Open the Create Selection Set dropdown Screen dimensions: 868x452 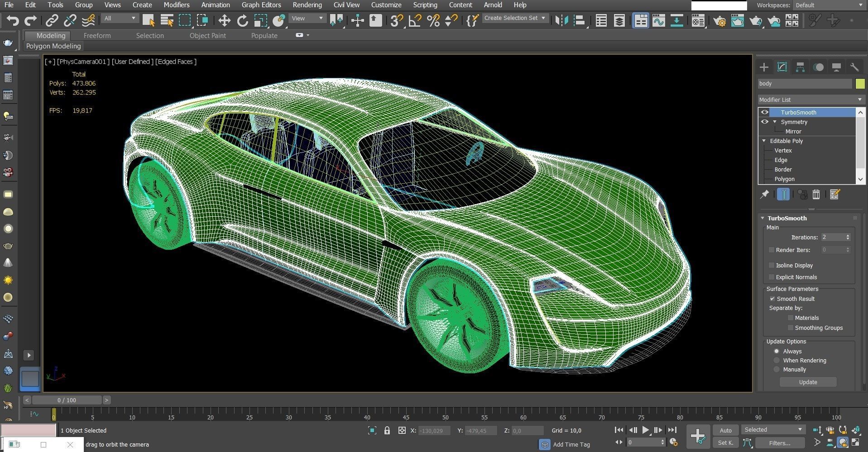pos(515,18)
